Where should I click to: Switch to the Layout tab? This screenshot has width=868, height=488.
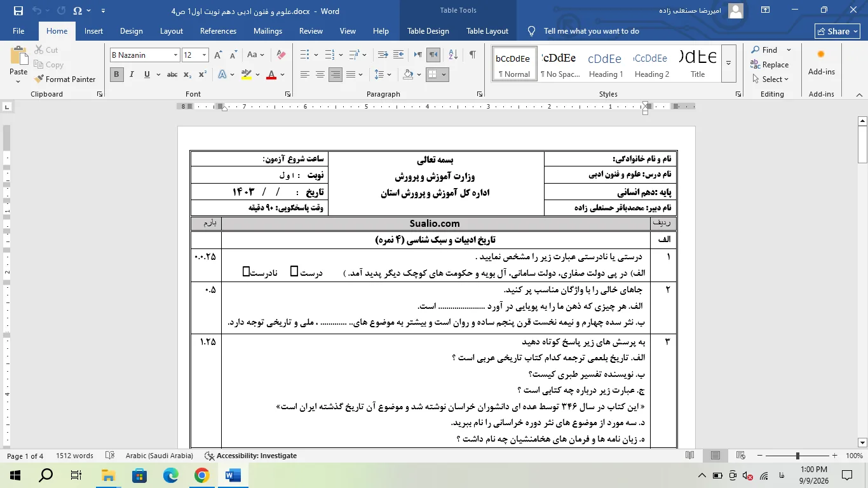pos(172,30)
